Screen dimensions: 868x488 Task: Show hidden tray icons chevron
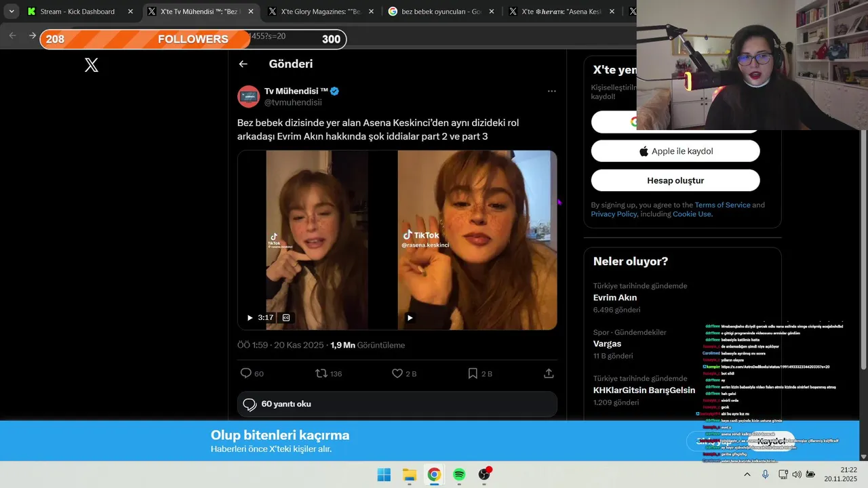click(747, 474)
